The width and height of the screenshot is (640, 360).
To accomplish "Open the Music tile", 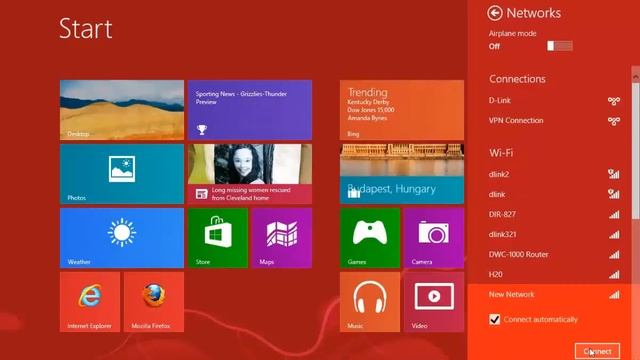I will 370,302.
